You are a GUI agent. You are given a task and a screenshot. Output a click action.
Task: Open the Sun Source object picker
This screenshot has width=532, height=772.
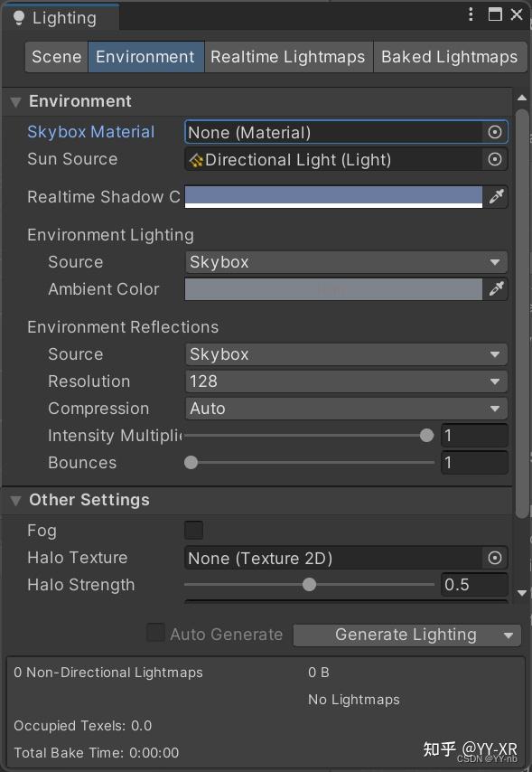495,160
